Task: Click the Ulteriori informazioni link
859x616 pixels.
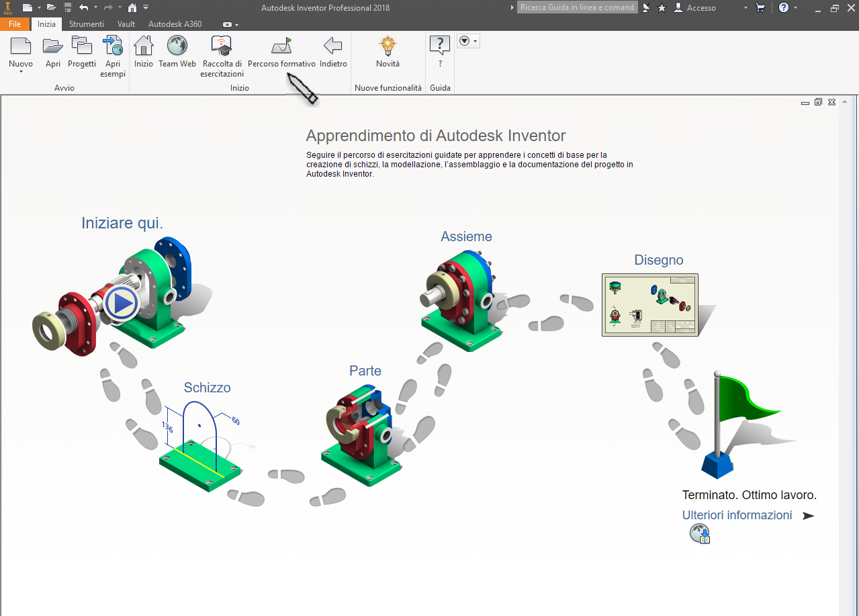Action: [x=737, y=515]
